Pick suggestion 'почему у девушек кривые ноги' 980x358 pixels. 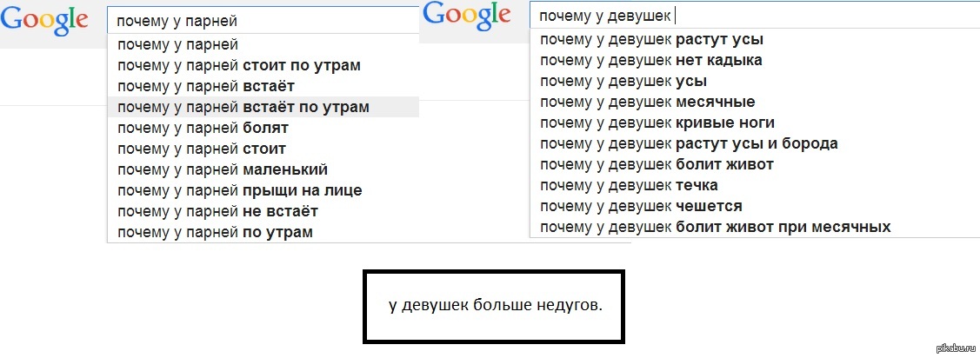755,123
